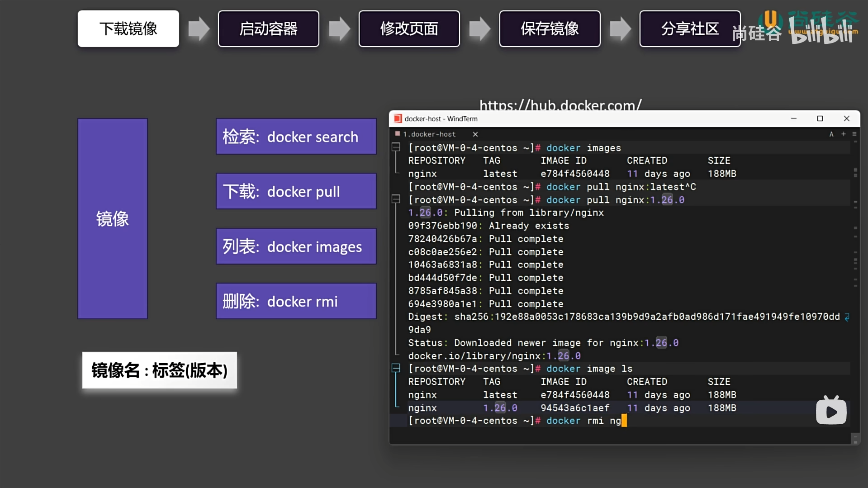This screenshot has height=488, width=868.
Task: Click the wrapped '9da9' digest remainder
Action: pos(420,330)
